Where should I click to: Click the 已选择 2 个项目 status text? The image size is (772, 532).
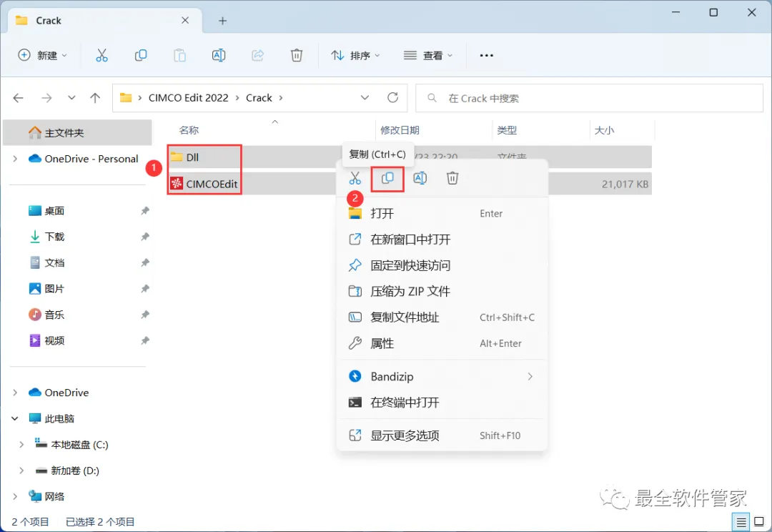click(100, 522)
